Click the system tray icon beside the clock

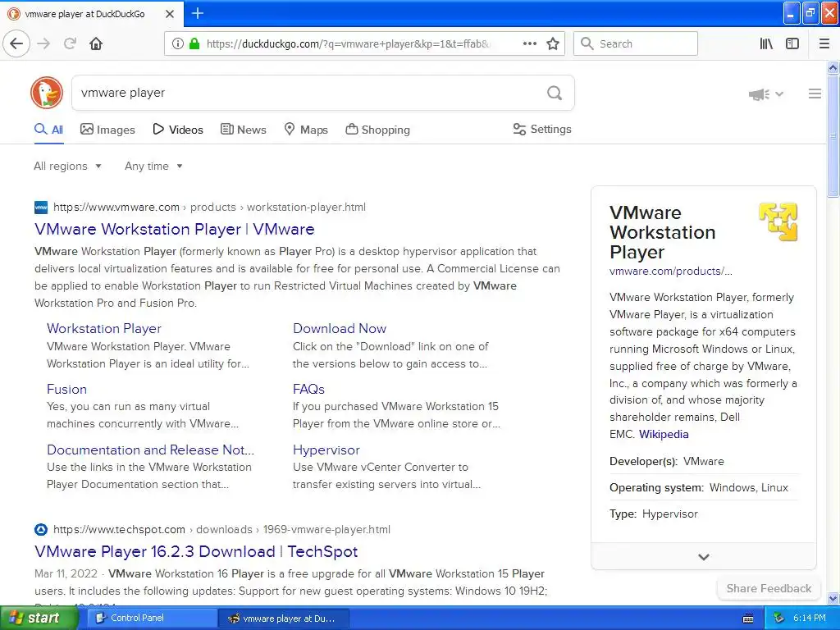[x=778, y=619]
